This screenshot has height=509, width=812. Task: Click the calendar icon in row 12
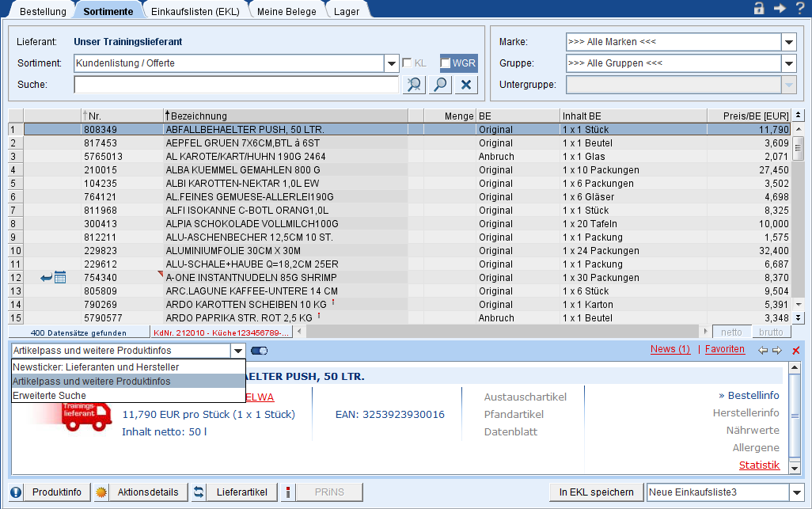click(60, 277)
